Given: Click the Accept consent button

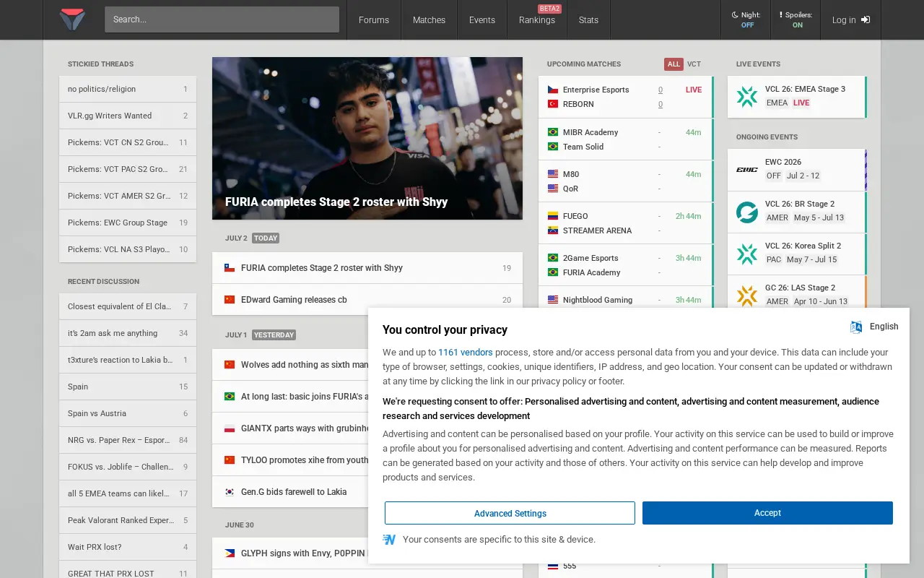Looking at the screenshot, I should click(767, 513).
